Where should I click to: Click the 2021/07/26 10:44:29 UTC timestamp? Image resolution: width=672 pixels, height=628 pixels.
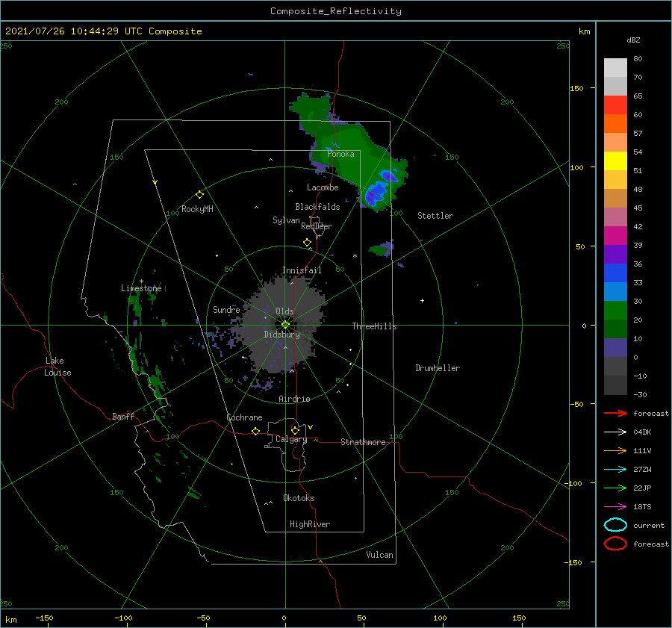point(103,31)
